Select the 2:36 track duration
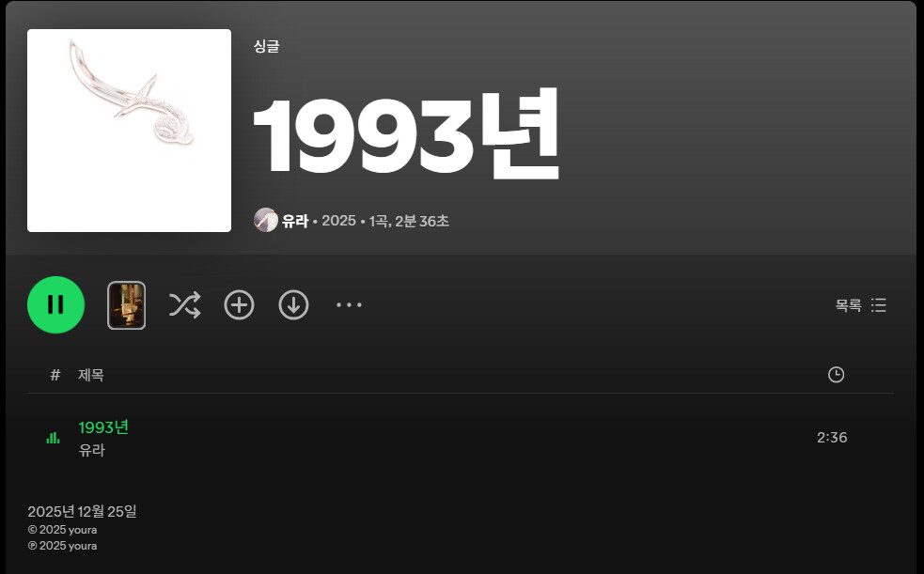Screen dimensions: 924x574 tap(832, 438)
